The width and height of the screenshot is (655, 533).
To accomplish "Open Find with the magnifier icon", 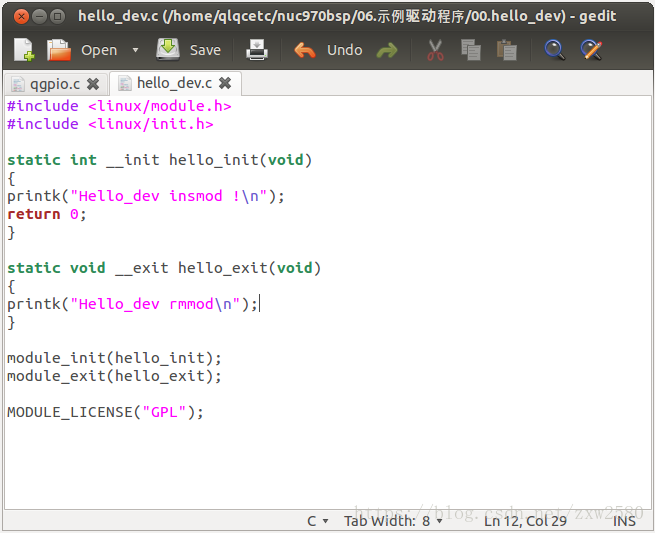I will (555, 50).
